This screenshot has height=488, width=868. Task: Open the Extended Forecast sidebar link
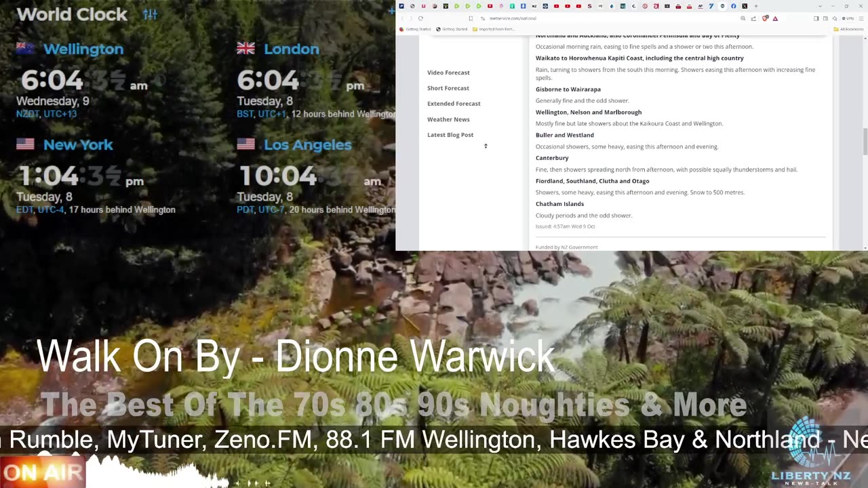454,104
